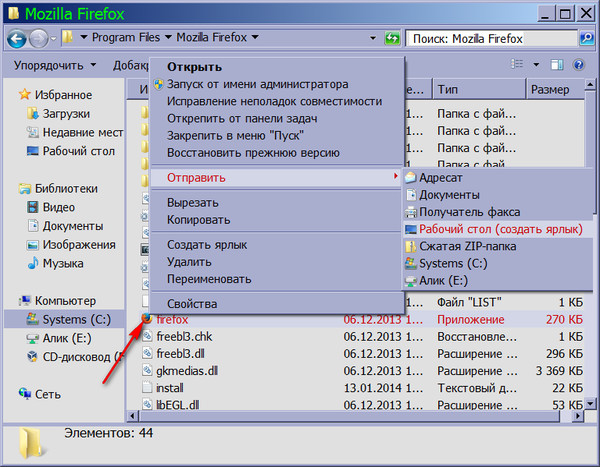
Task: Click the Библиотеки folder icon
Action: coord(25,188)
